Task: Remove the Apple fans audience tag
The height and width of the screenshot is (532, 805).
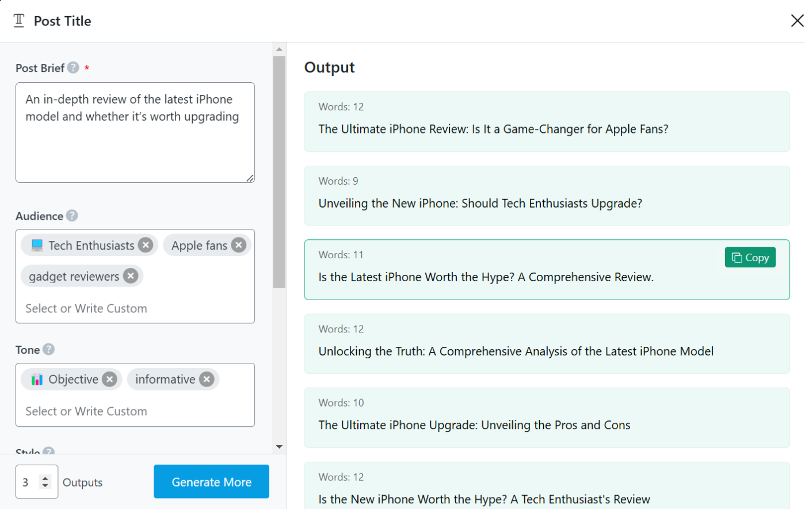Action: (x=239, y=245)
